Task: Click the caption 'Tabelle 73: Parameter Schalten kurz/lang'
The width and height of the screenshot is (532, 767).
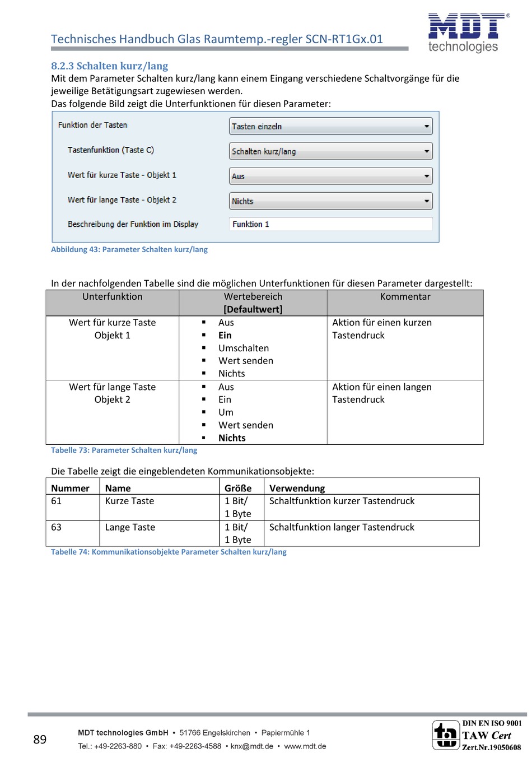Action: [x=124, y=450]
